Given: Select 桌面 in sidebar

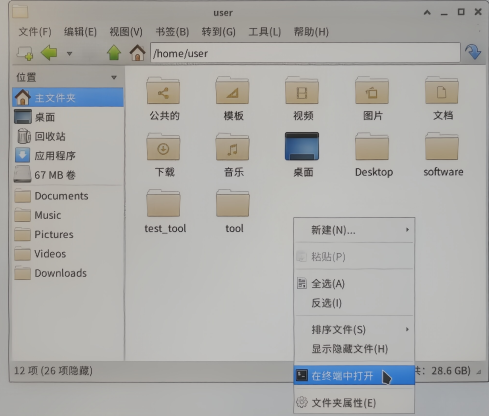Looking at the screenshot, I should pyautogui.click(x=68, y=117).
